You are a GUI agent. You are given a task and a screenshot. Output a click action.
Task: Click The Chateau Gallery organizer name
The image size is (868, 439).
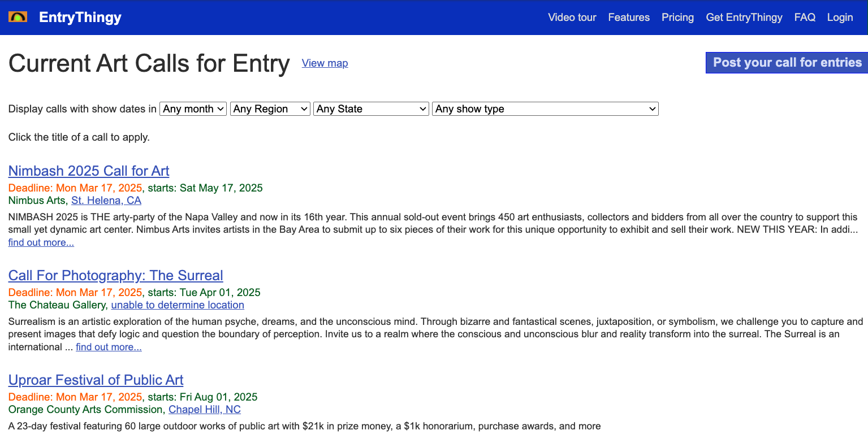coord(57,305)
